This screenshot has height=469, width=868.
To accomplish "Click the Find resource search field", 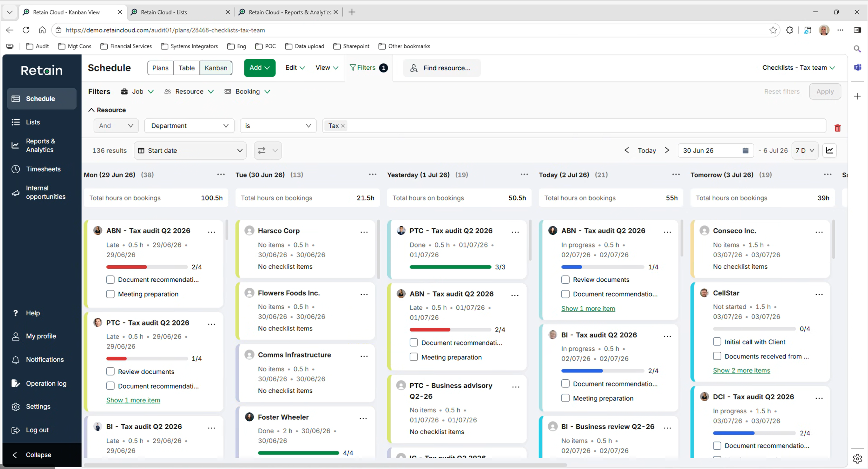I will pyautogui.click(x=442, y=68).
